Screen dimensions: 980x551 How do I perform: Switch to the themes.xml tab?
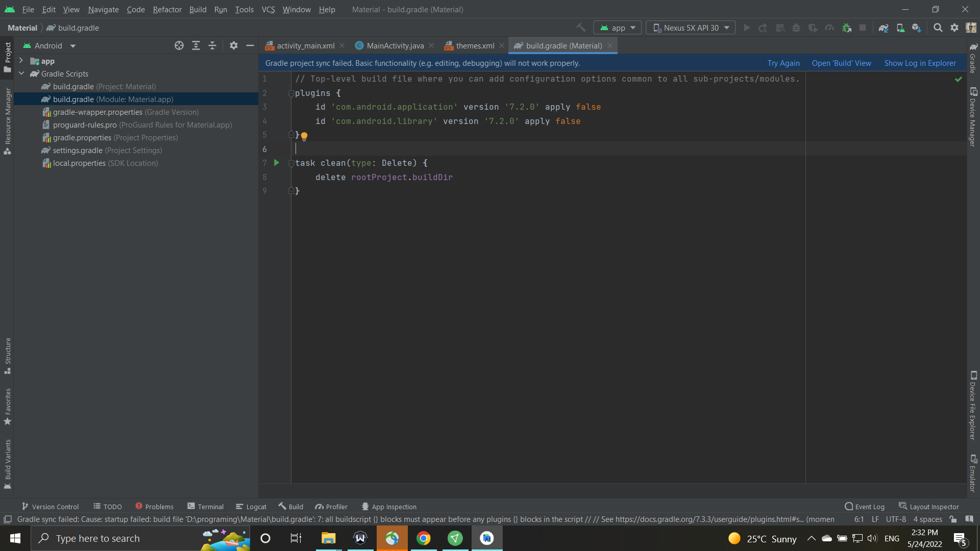[x=475, y=45]
